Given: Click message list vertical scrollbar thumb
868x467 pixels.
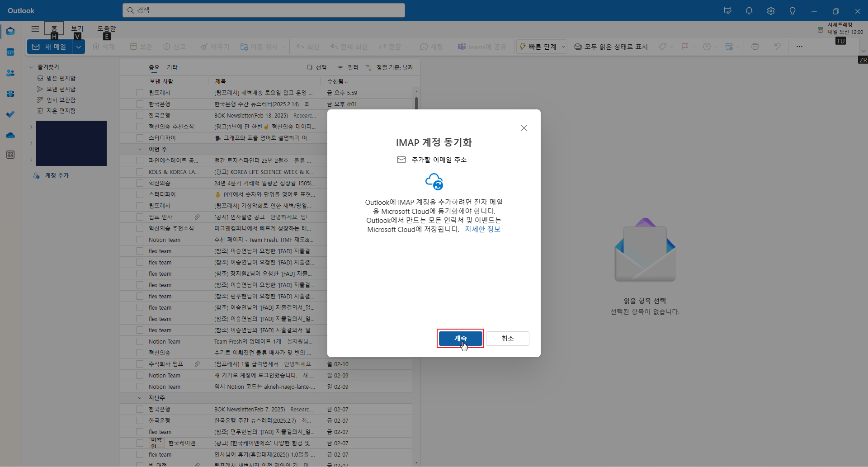Looking at the screenshot, I should click(x=416, y=104).
